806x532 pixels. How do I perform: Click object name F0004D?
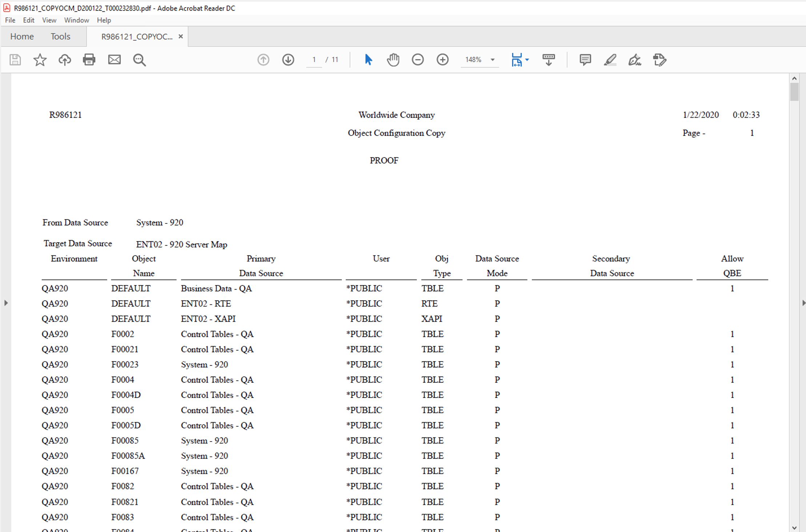(x=126, y=395)
